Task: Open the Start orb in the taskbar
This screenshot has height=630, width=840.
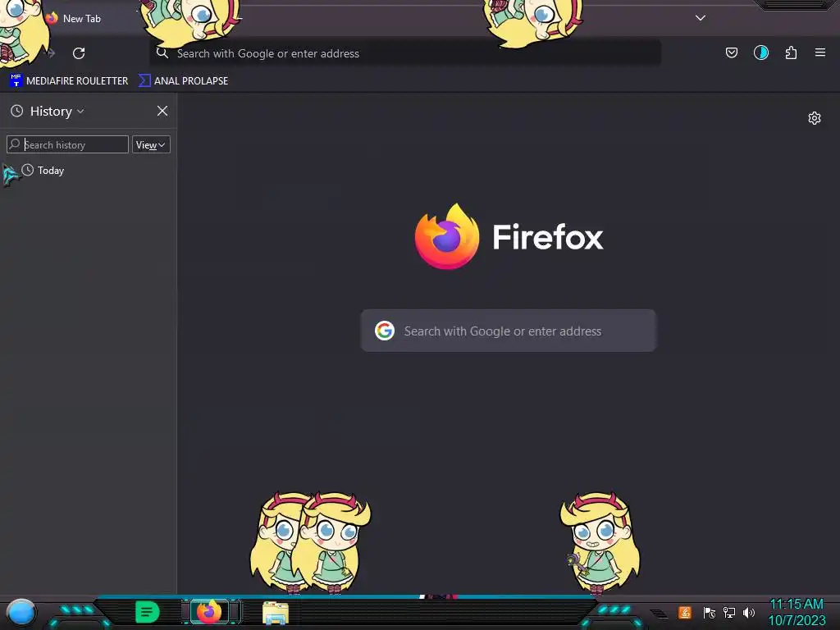Action: [x=21, y=612]
